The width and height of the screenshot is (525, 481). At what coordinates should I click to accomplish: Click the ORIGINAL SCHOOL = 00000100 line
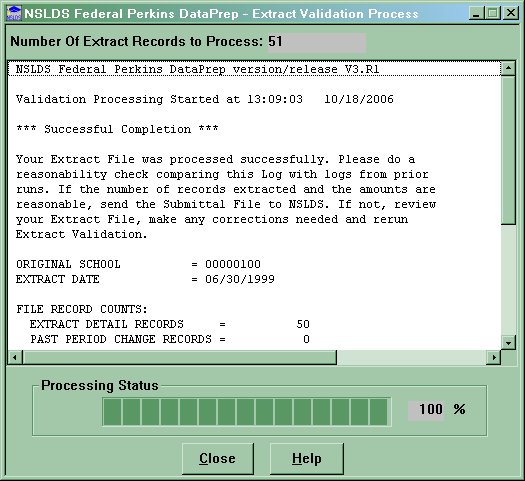tap(138, 264)
